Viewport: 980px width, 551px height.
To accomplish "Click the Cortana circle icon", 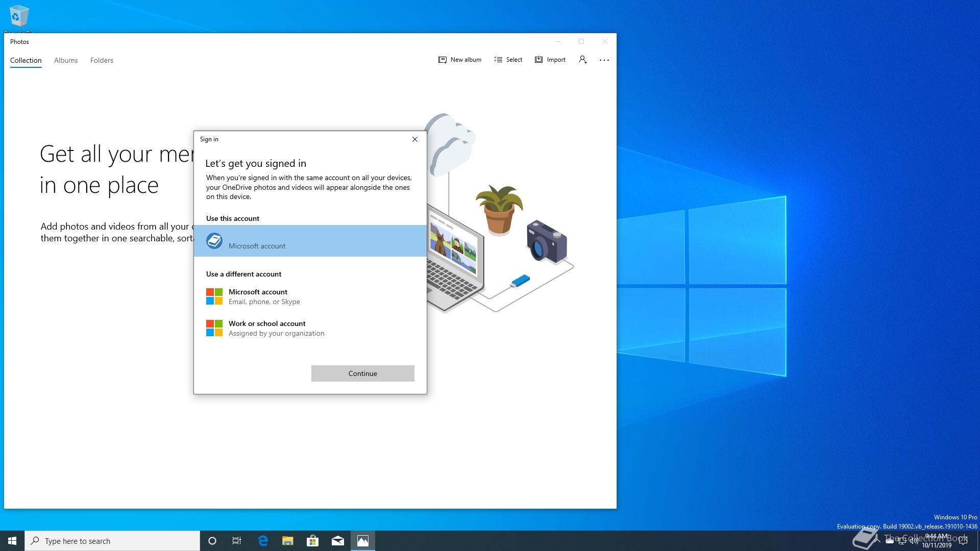I will [x=212, y=541].
